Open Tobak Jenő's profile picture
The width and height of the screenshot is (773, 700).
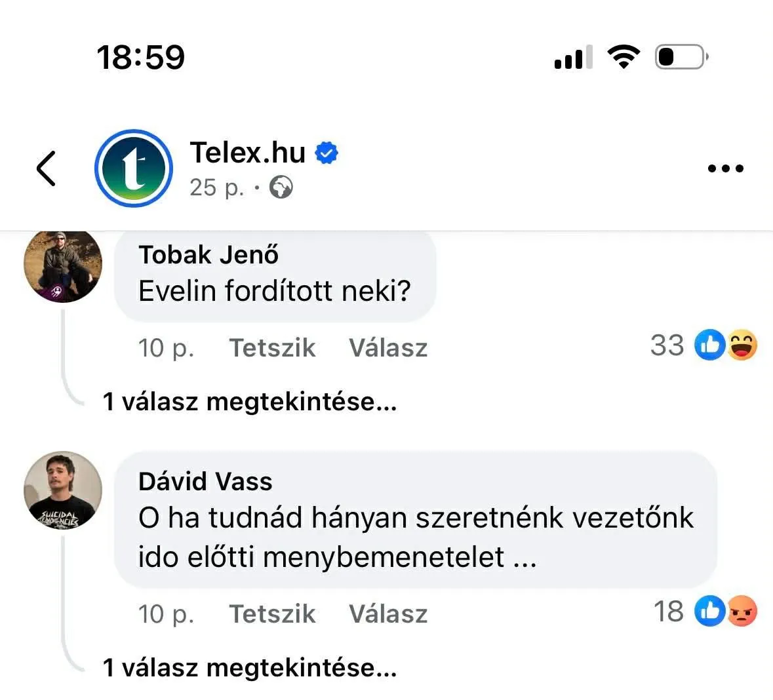point(63,265)
